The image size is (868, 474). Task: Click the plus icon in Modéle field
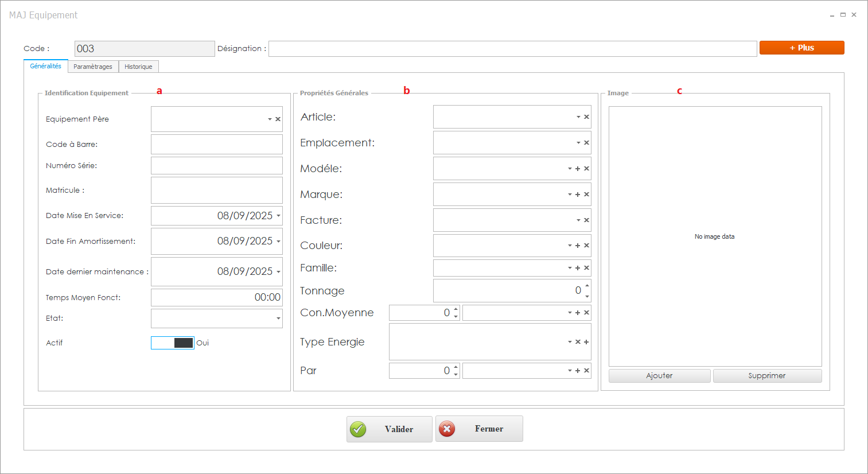tap(578, 169)
